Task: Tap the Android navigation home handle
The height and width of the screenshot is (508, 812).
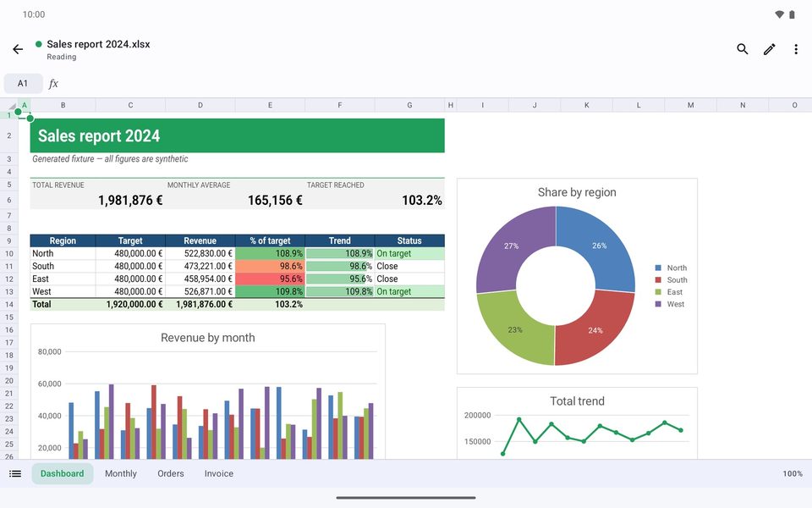Action: (406, 498)
